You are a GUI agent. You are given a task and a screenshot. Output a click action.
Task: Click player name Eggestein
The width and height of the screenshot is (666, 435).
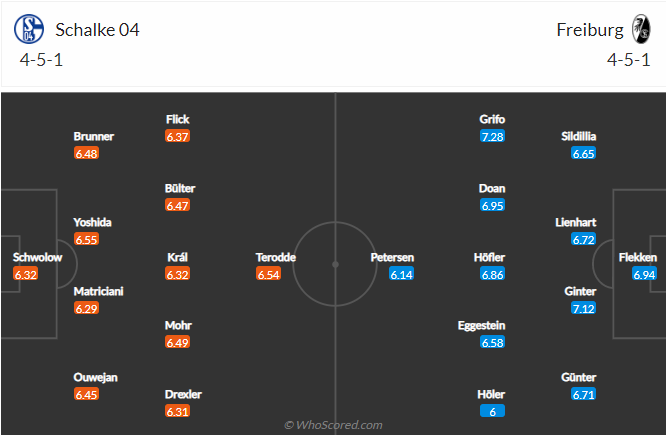click(x=481, y=326)
